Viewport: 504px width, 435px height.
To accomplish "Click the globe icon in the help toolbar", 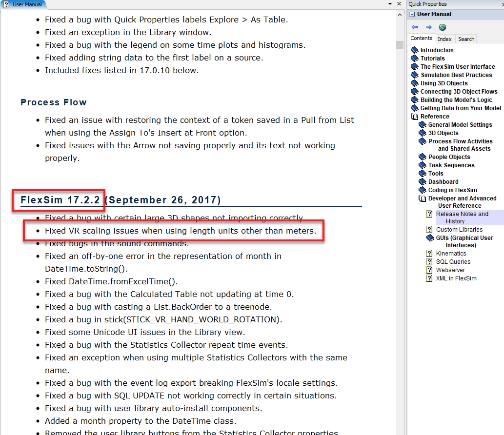I will (443, 27).
